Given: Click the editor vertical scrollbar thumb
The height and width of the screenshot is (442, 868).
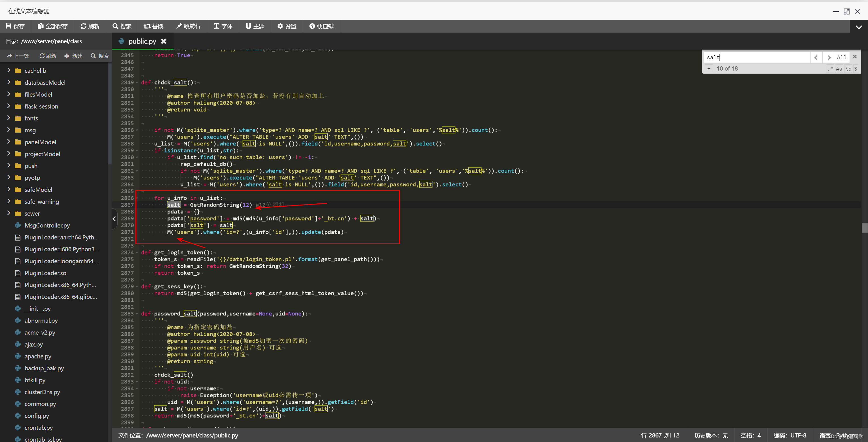Looking at the screenshot, I should (x=865, y=228).
